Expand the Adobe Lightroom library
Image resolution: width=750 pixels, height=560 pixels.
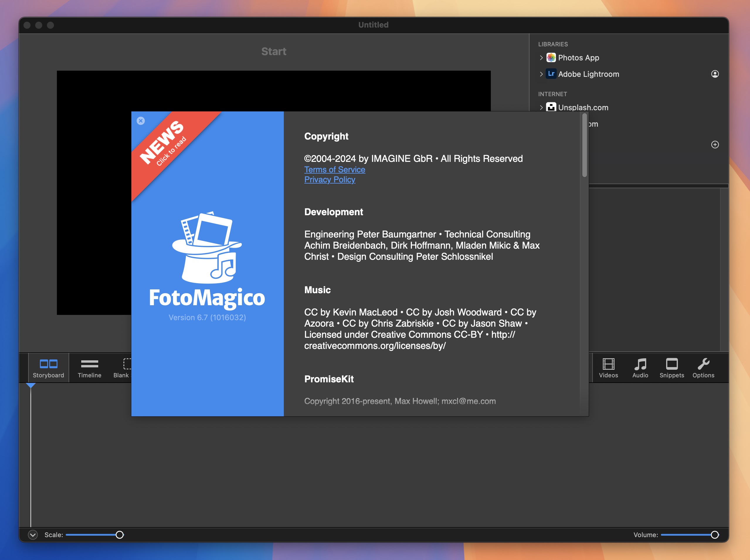541,74
